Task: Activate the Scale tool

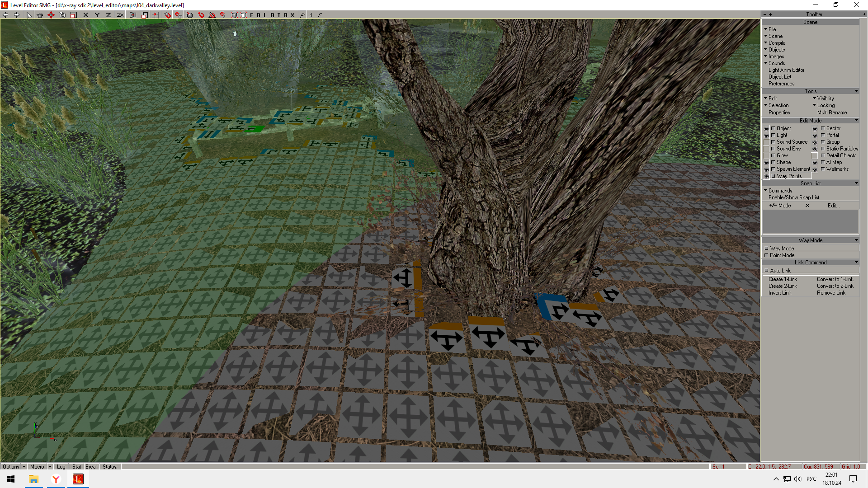Action: [74, 15]
